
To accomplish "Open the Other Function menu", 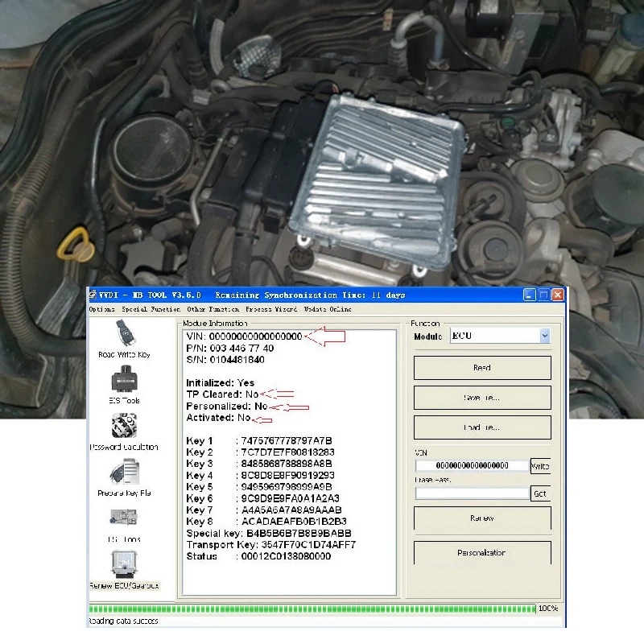I will coord(213,309).
